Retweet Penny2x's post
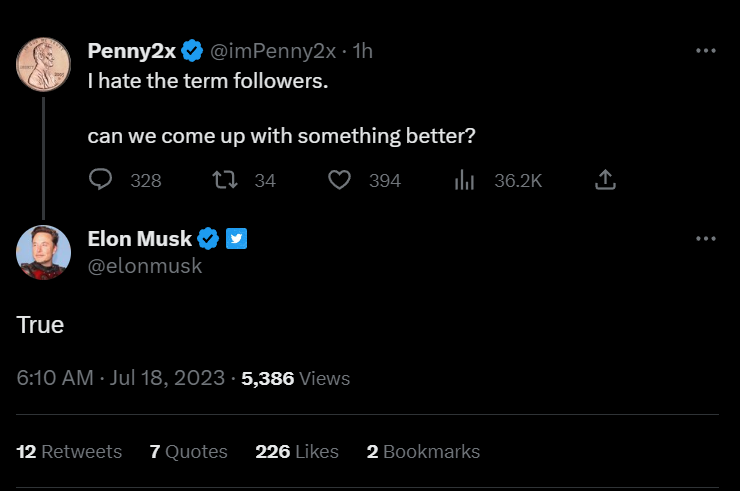Image resolution: width=740 pixels, height=491 pixels. pos(226,180)
